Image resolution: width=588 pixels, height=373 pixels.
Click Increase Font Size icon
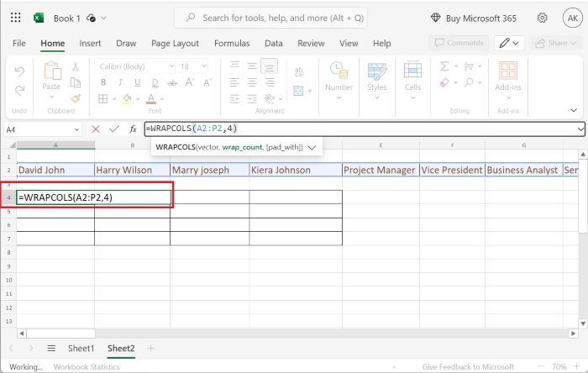coord(190,82)
